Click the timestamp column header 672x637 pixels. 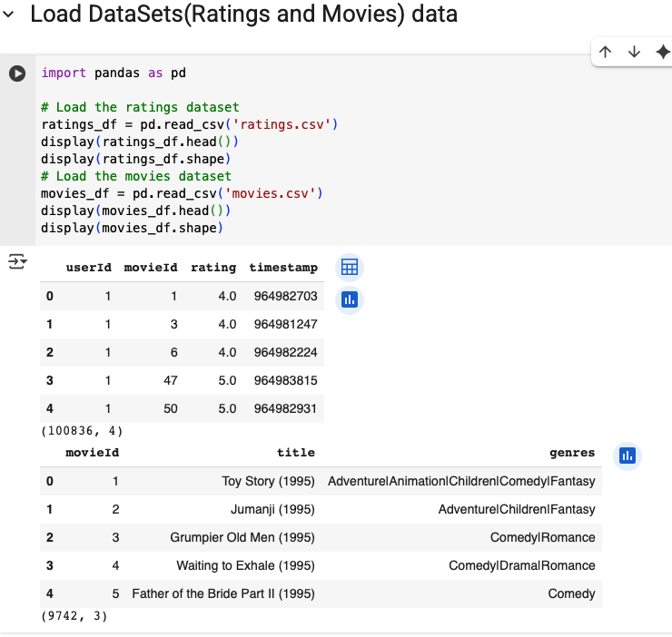click(x=283, y=268)
